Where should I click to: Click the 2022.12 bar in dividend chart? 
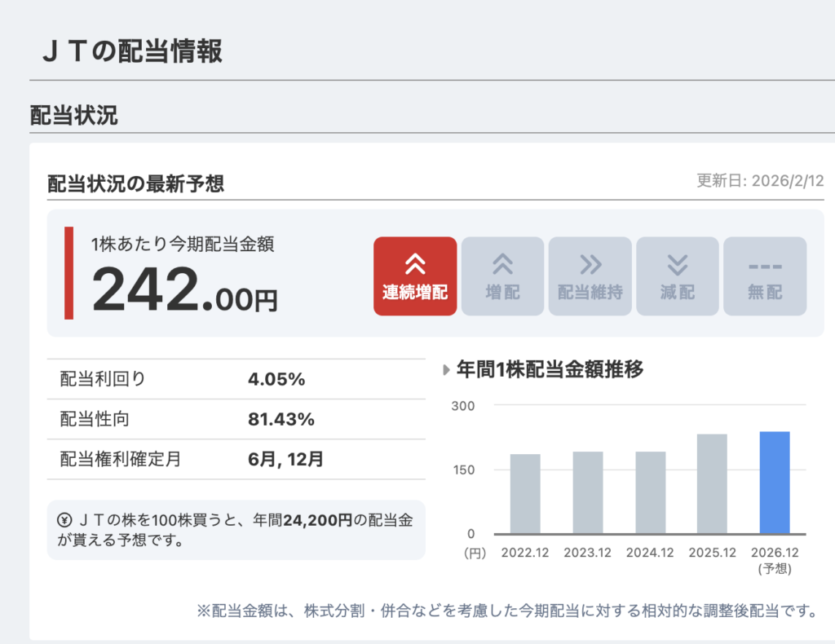(x=525, y=494)
